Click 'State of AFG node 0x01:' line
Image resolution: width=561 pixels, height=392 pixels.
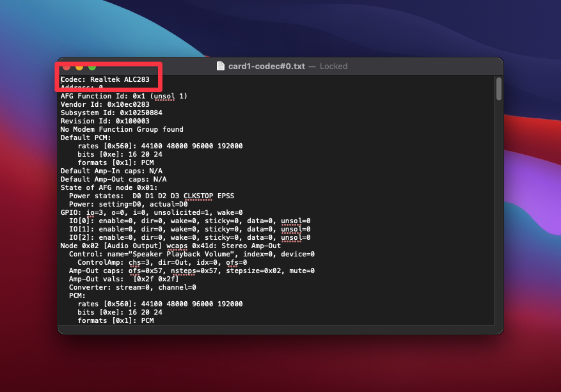point(109,187)
